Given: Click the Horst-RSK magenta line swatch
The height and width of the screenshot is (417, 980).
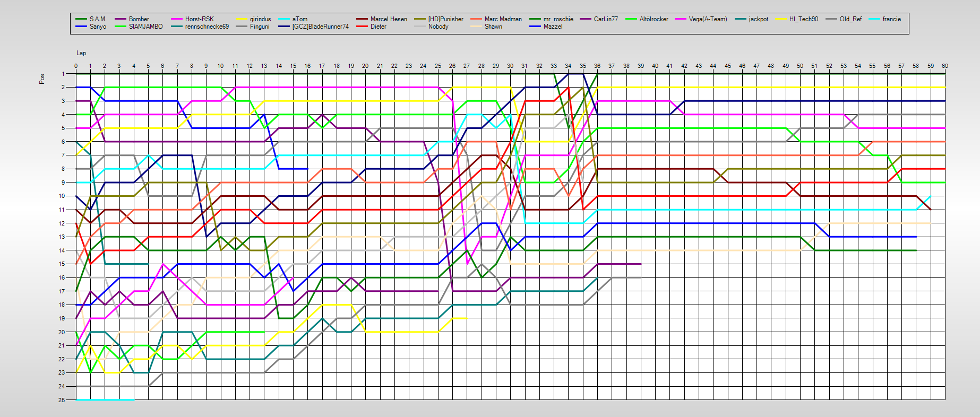Looking at the screenshot, I should 177,19.
